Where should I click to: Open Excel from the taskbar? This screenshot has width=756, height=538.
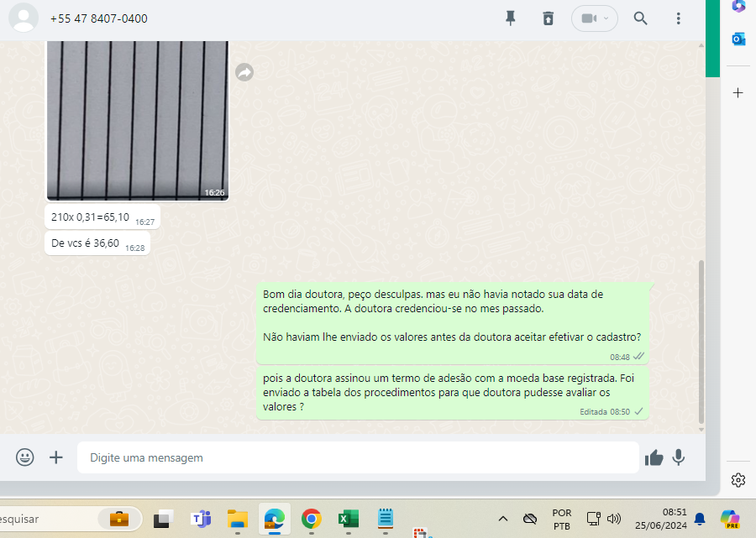(348, 519)
